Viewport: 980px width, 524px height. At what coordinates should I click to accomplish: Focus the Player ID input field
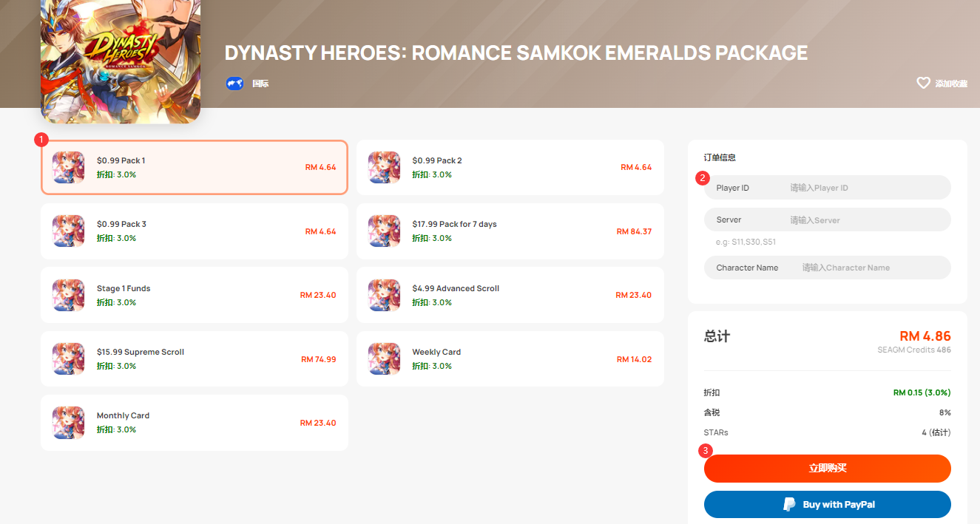(x=827, y=188)
